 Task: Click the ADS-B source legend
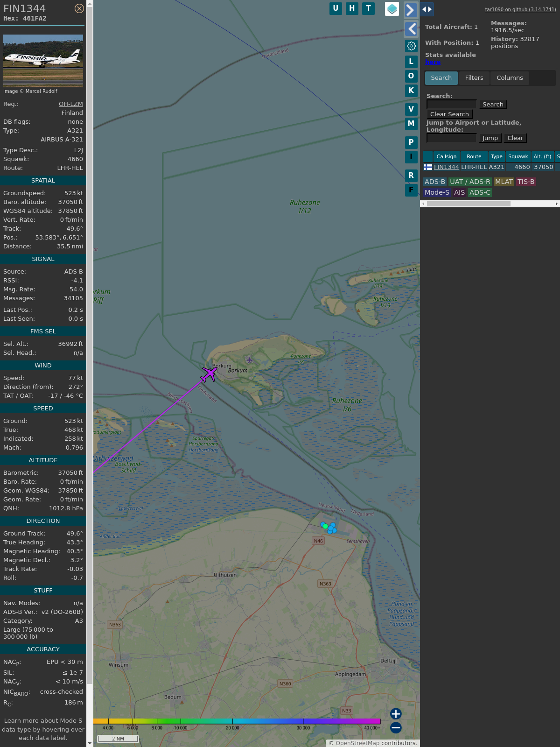(x=435, y=182)
